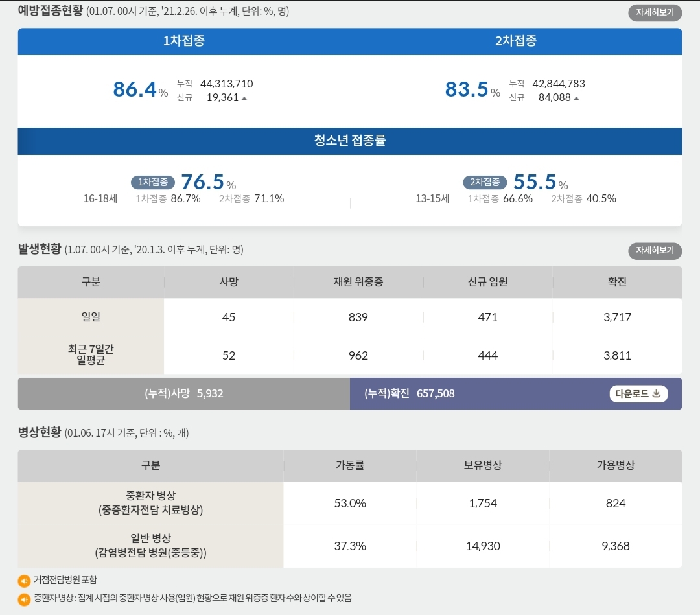Click 7-day average admissions value 444
This screenshot has height=615, width=700.
(x=487, y=356)
